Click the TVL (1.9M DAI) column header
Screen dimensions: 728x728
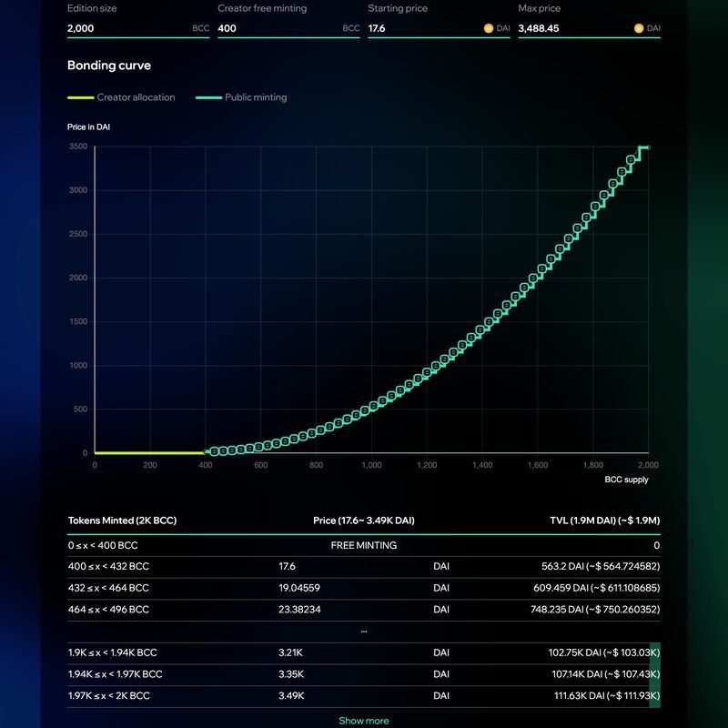pos(602,521)
